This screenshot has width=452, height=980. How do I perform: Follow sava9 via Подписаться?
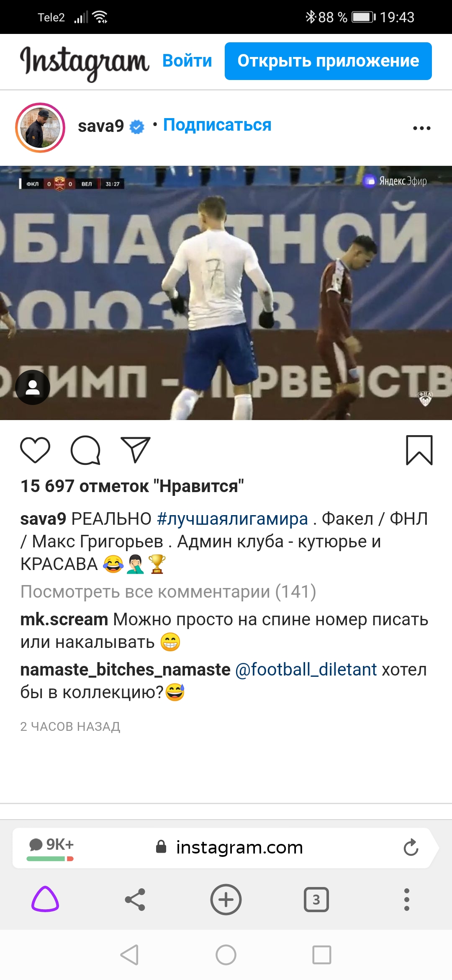(x=217, y=125)
